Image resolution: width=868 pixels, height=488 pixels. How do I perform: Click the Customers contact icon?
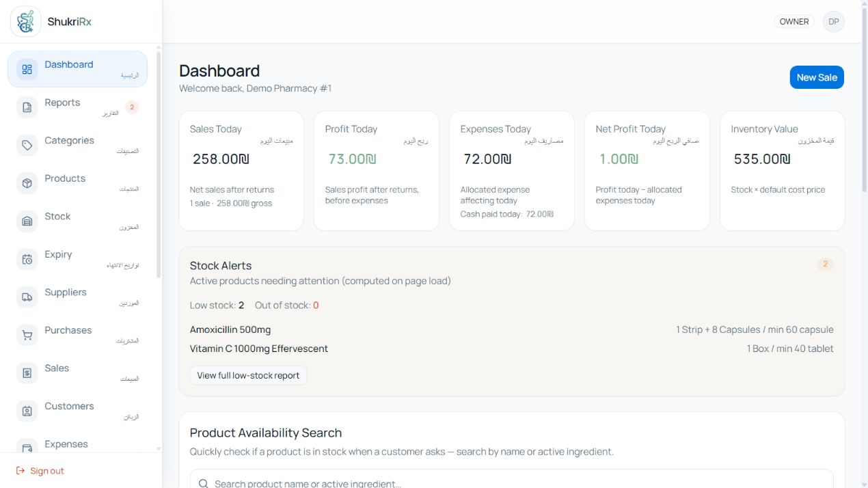[x=27, y=411]
